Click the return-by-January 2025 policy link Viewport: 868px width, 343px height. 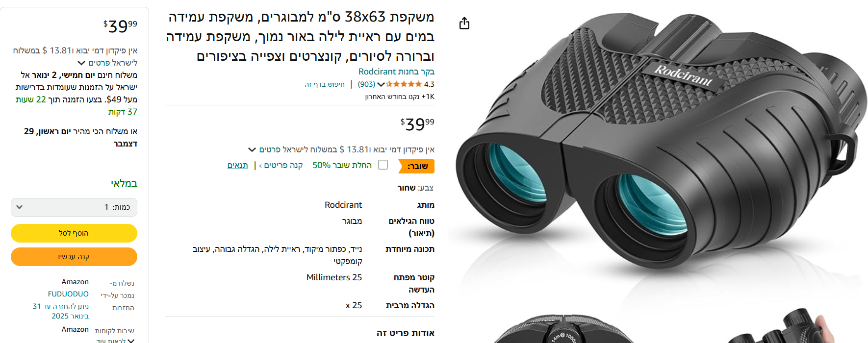pyautogui.click(x=61, y=311)
